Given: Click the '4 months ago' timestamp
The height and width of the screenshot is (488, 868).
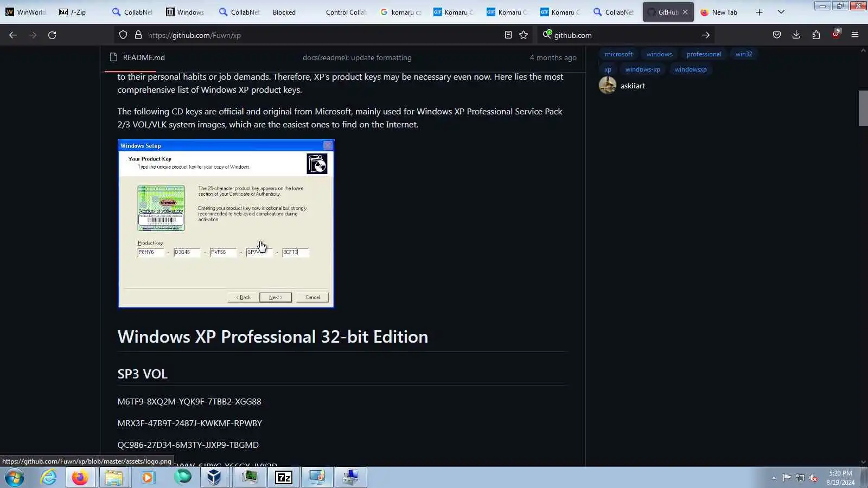Looking at the screenshot, I should (553, 57).
